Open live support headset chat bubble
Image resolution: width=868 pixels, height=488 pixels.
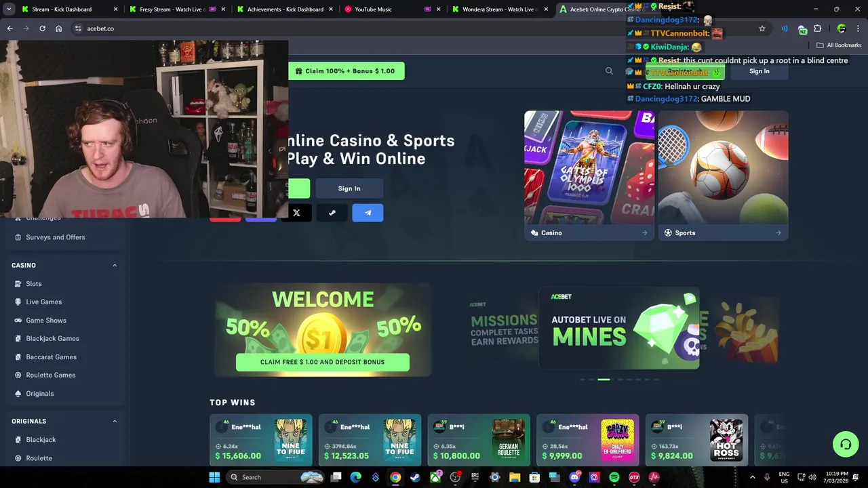(846, 445)
